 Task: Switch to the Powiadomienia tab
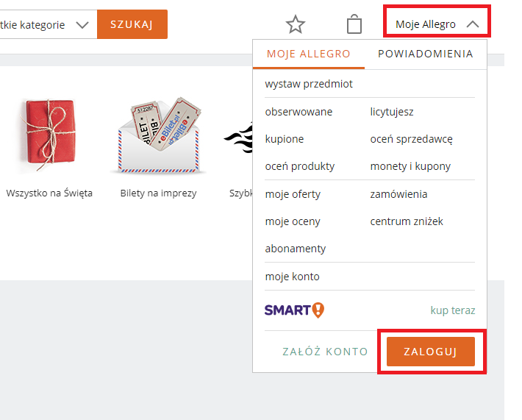(x=426, y=54)
